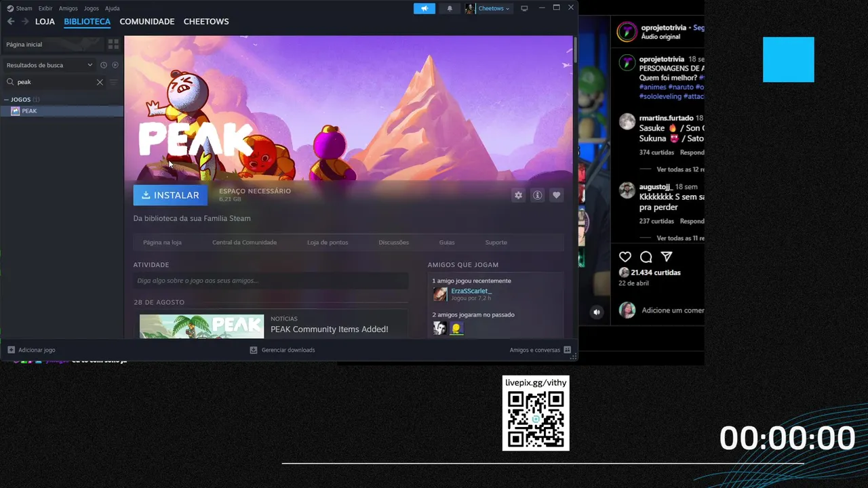Open the Cheetows account dropdown
This screenshot has height=488, width=868.
pos(494,8)
